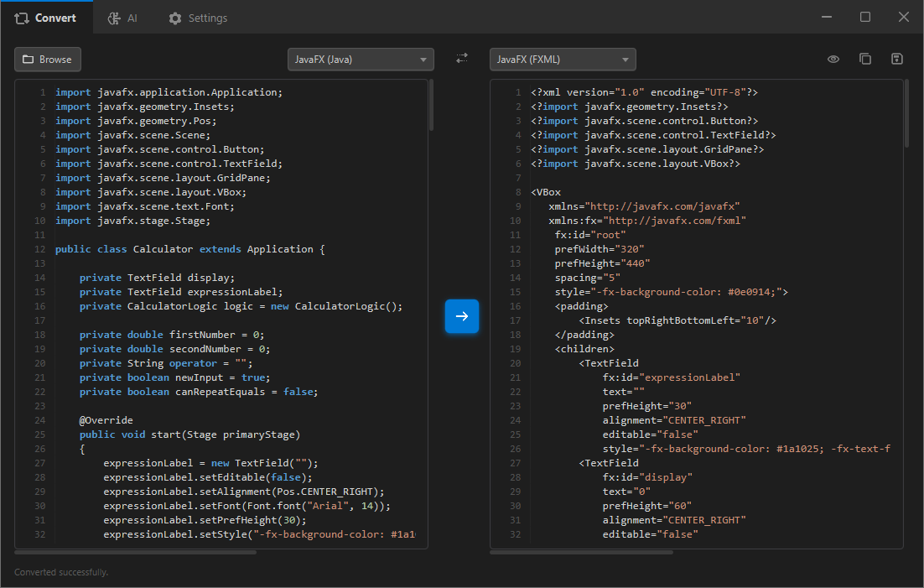Copy the converted output to clipboard
924x588 pixels.
tap(865, 59)
